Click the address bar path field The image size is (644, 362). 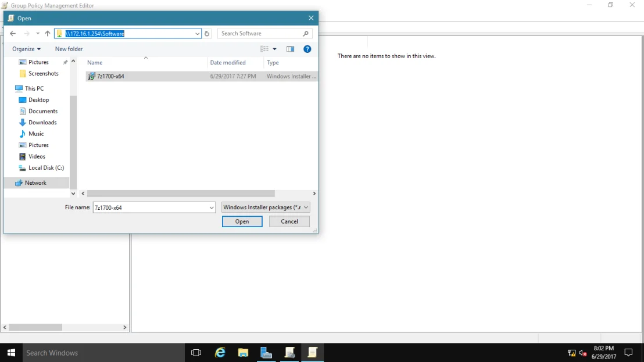pos(128,34)
